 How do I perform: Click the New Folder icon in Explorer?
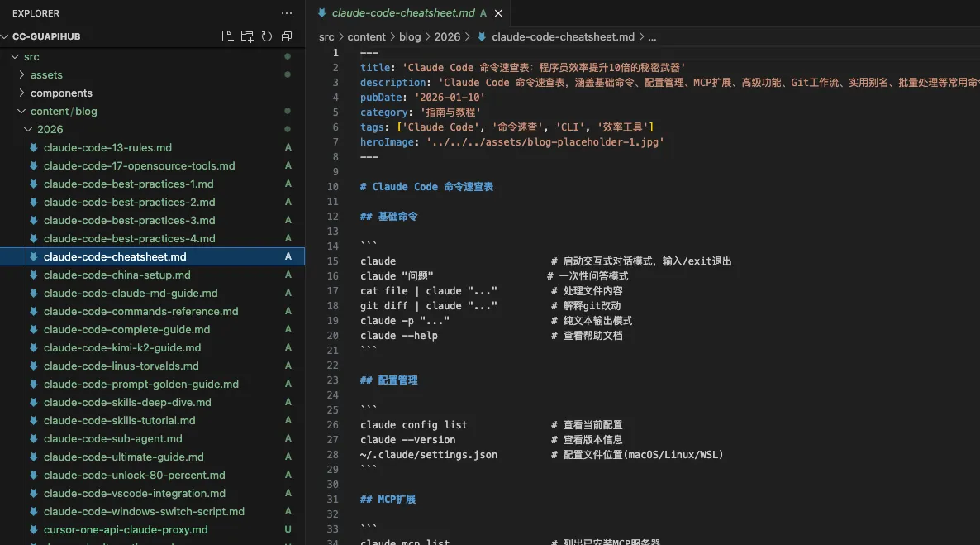click(x=247, y=36)
